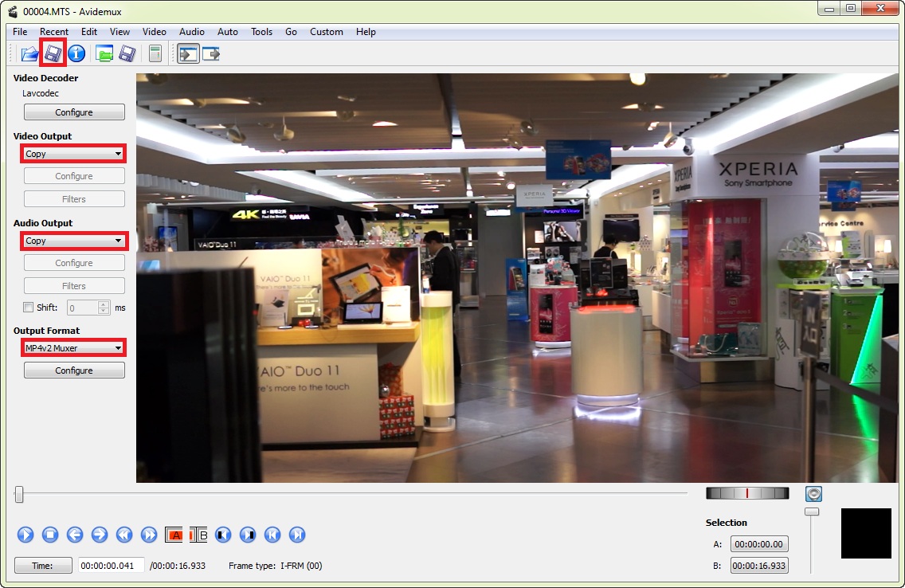Go to previous frame arrow
Viewport: 905px width, 588px height.
[x=75, y=535]
